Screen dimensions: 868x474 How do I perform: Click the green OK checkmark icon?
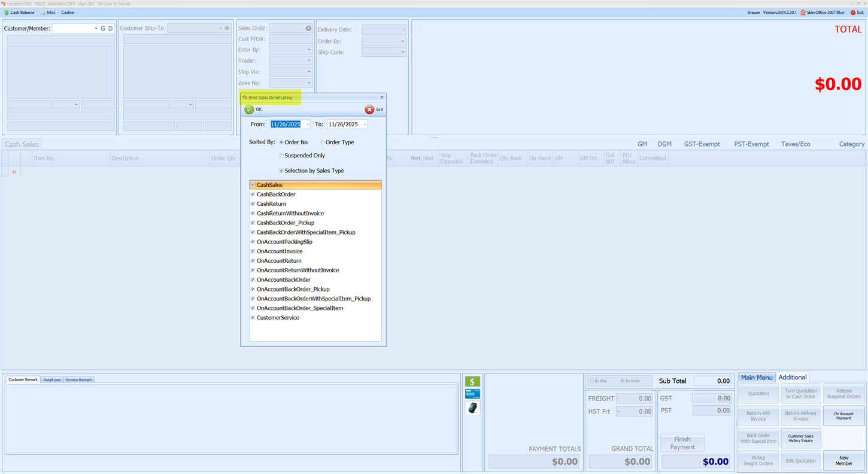click(x=249, y=110)
